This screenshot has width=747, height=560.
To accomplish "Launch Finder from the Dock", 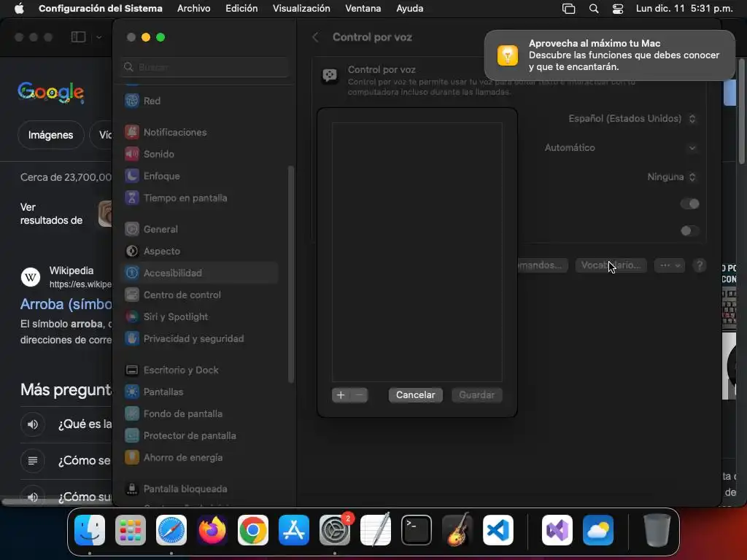I will click(90, 530).
